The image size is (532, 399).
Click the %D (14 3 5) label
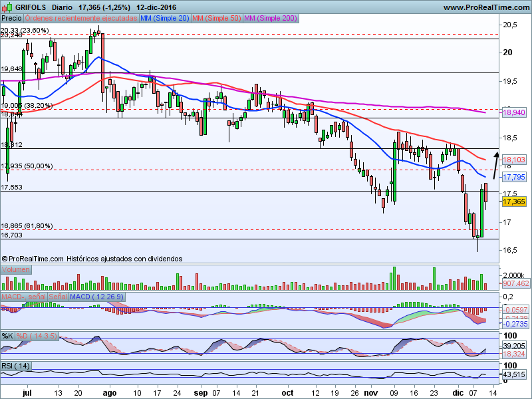[37, 336]
